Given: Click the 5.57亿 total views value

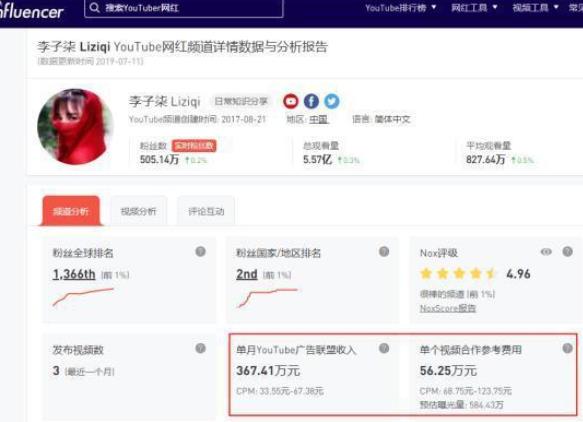Looking at the screenshot, I should point(317,160).
